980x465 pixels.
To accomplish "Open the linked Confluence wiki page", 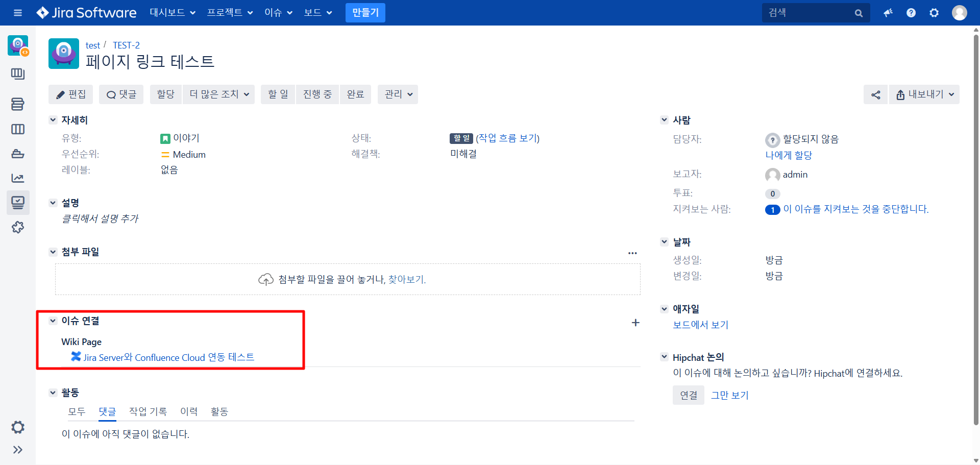I will click(x=168, y=357).
